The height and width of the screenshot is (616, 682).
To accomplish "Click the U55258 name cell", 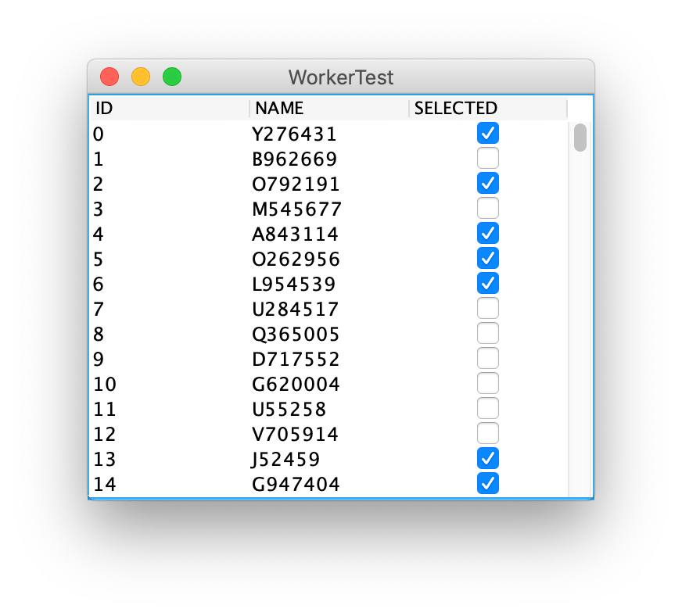I will coord(329,409).
